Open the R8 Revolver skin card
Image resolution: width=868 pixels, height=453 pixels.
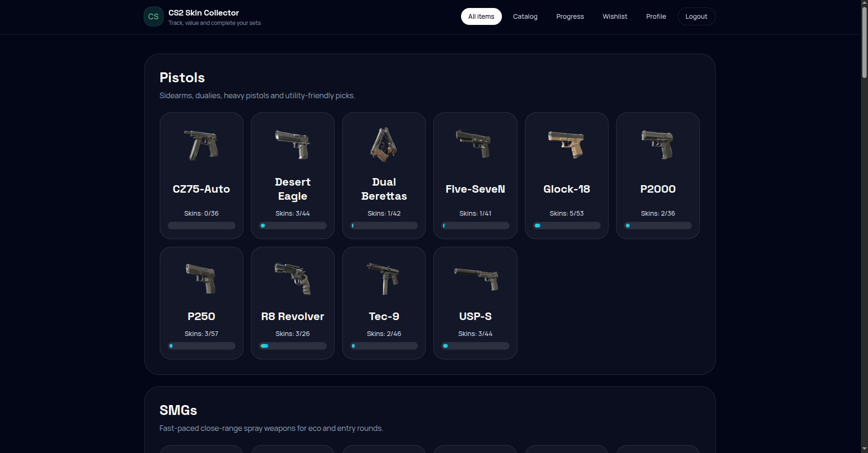(292, 303)
